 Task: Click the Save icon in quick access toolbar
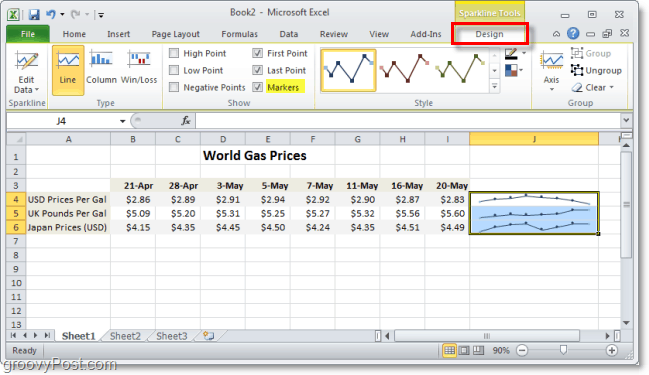coord(34,14)
